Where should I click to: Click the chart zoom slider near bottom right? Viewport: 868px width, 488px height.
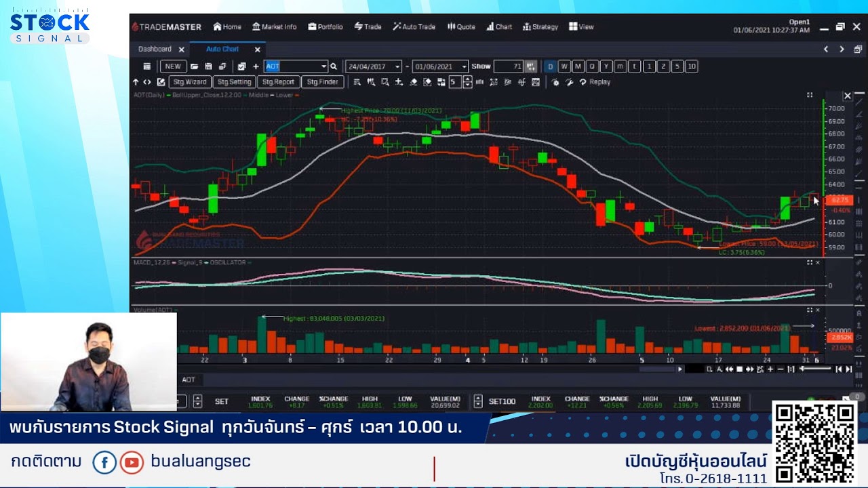click(x=816, y=369)
